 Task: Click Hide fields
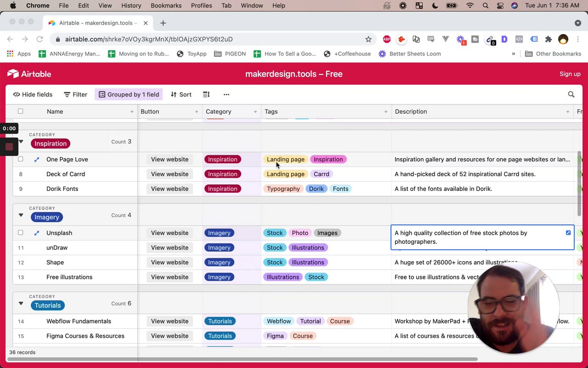click(33, 94)
